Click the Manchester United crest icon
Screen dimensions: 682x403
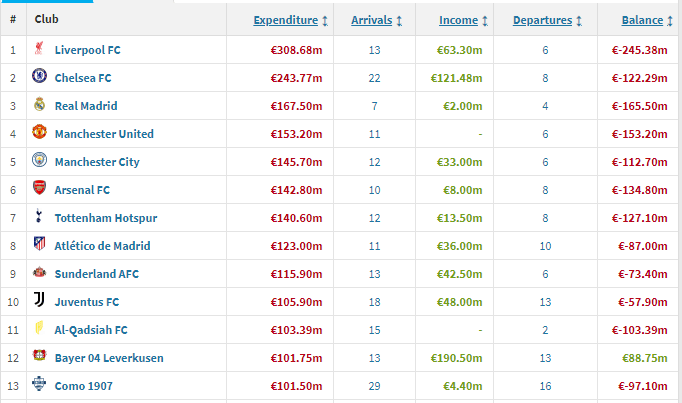[39, 133]
